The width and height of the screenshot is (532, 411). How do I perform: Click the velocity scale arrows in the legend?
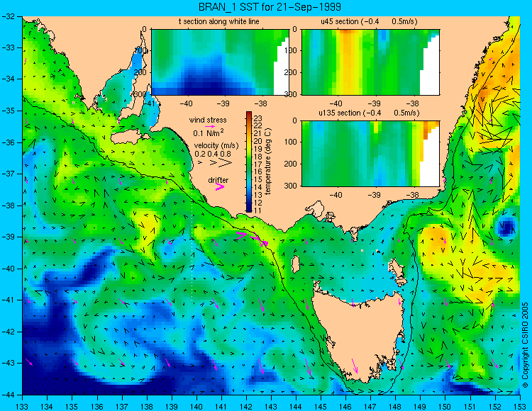point(216,163)
